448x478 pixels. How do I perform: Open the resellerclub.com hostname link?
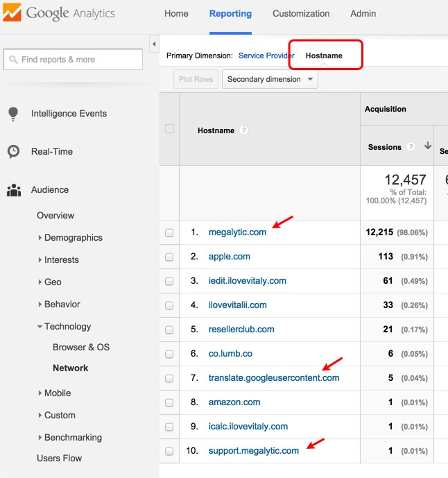click(241, 330)
